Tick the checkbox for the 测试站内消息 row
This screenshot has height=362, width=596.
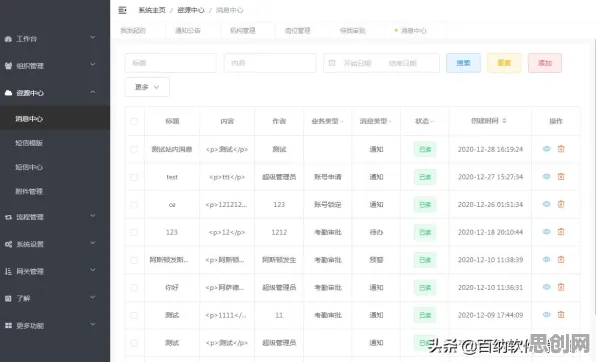tap(134, 149)
